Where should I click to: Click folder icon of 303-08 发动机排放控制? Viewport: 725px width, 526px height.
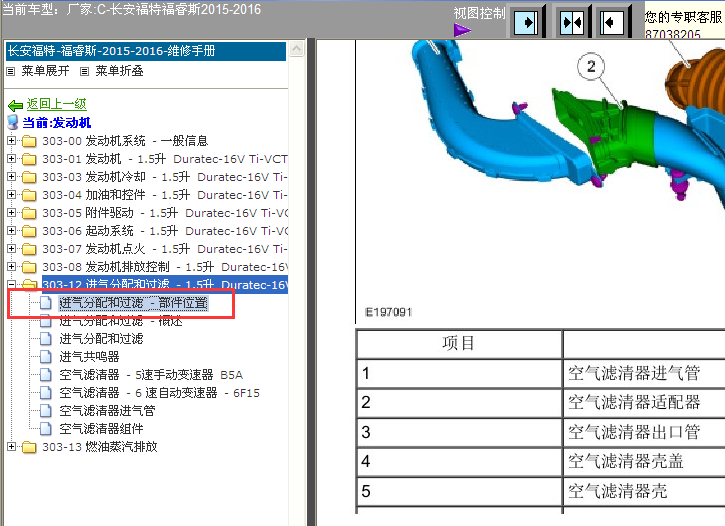[29, 267]
